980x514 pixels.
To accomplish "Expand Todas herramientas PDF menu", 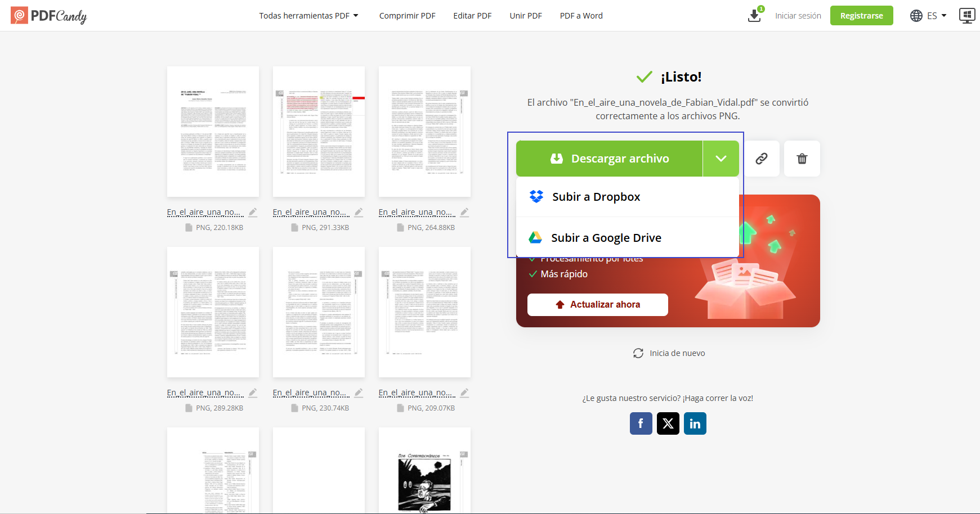I will pos(308,16).
